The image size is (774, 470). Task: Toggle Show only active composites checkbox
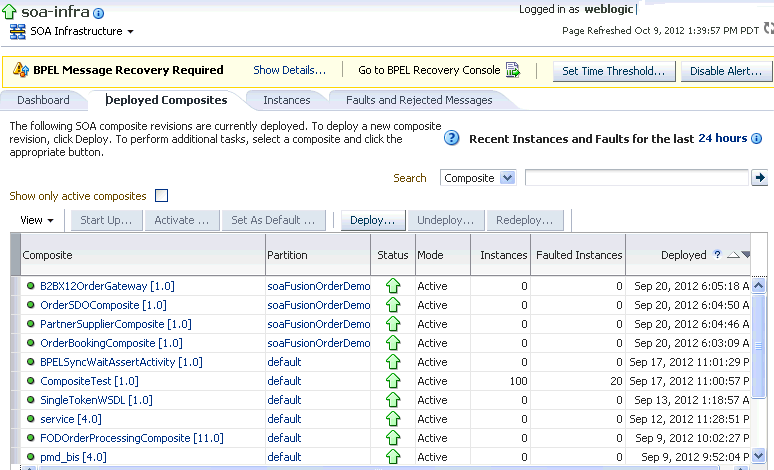pos(161,196)
